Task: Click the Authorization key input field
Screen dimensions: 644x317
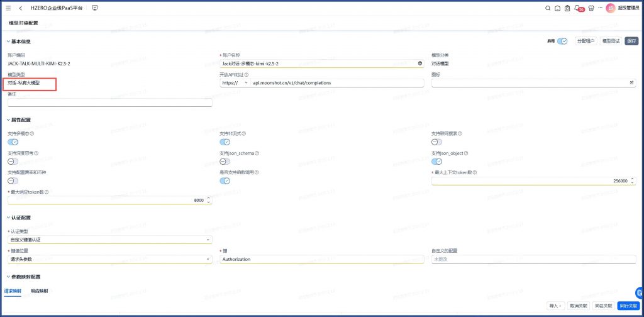Action: click(x=321, y=259)
